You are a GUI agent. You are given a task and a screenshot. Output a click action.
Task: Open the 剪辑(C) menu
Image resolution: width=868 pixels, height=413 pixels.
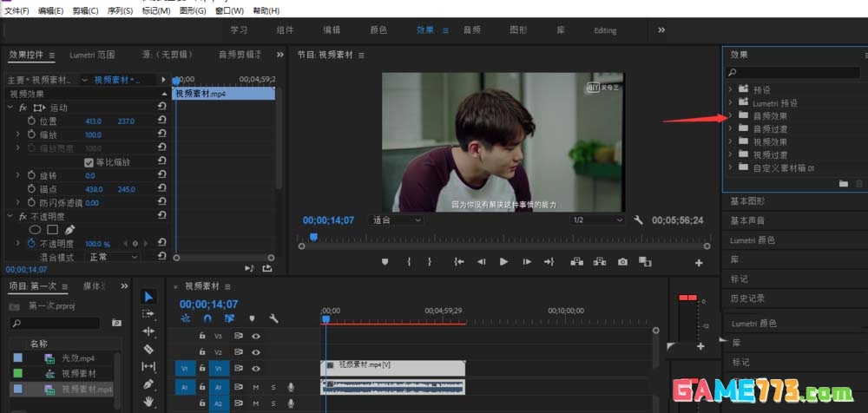pyautogui.click(x=85, y=10)
